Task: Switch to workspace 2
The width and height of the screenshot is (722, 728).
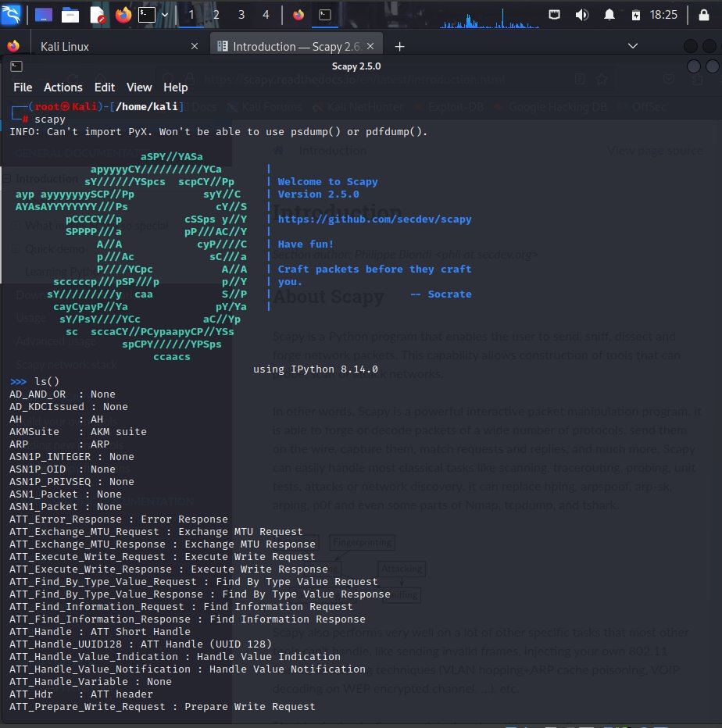Action: click(x=216, y=15)
